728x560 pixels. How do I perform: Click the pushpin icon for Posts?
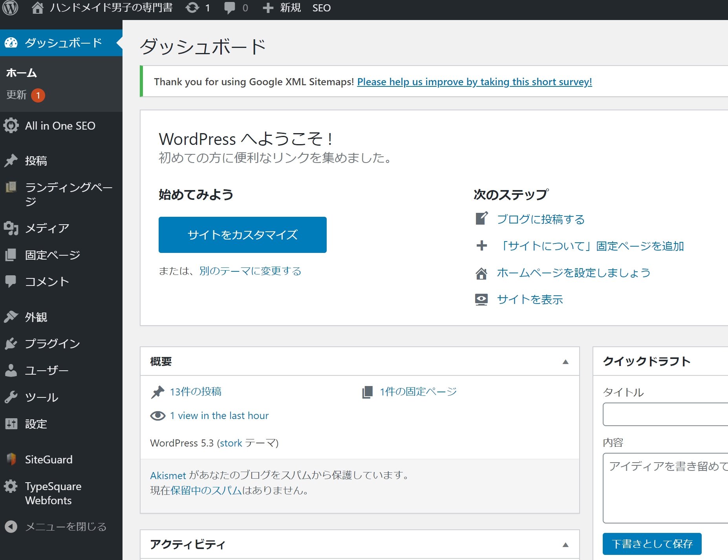[11, 160]
